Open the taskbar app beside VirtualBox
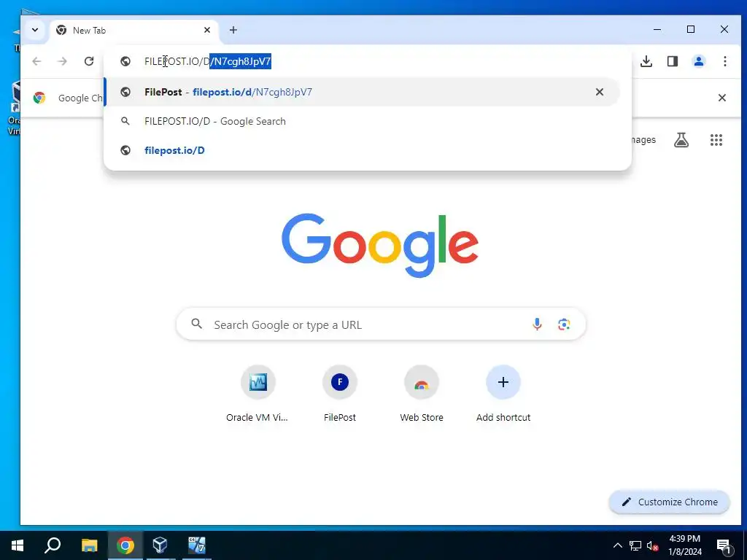This screenshot has width=747, height=560. pyautogui.click(x=196, y=545)
